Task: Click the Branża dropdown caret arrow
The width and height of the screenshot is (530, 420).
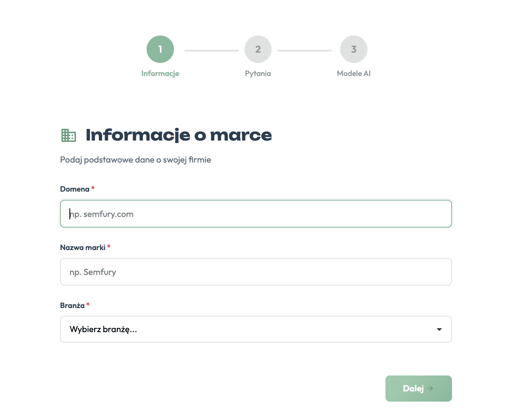Action: 439,329
